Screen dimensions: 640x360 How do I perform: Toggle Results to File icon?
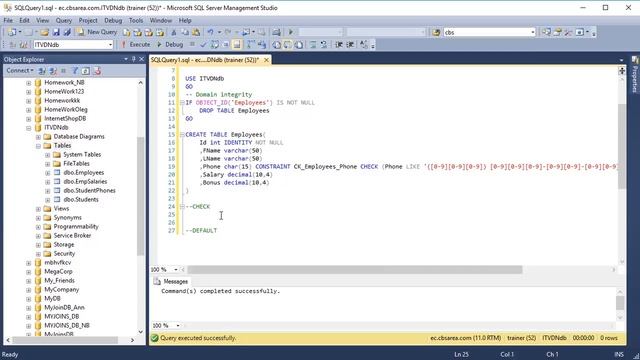[x=298, y=44]
